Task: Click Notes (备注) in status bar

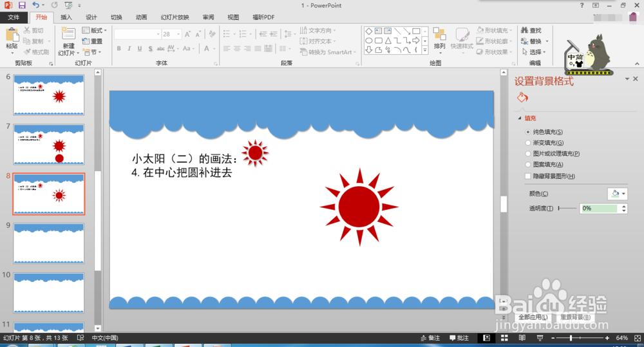Action: [x=430, y=338]
